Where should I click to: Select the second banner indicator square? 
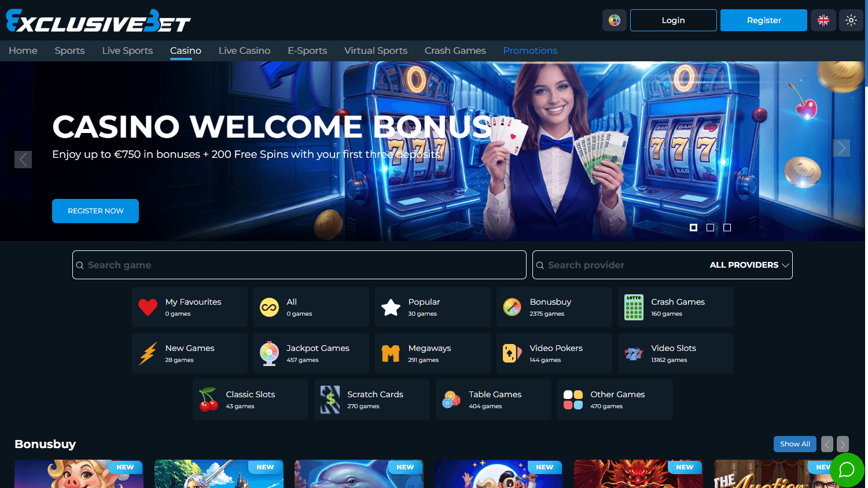point(710,227)
